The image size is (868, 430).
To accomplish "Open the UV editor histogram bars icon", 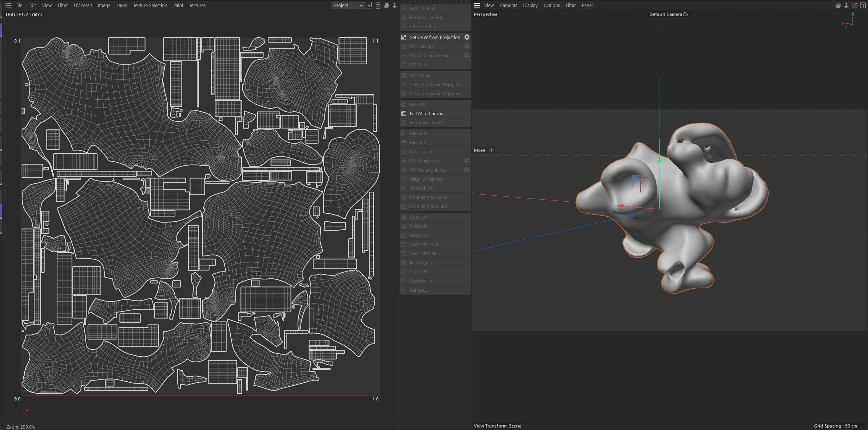I will (x=370, y=6).
